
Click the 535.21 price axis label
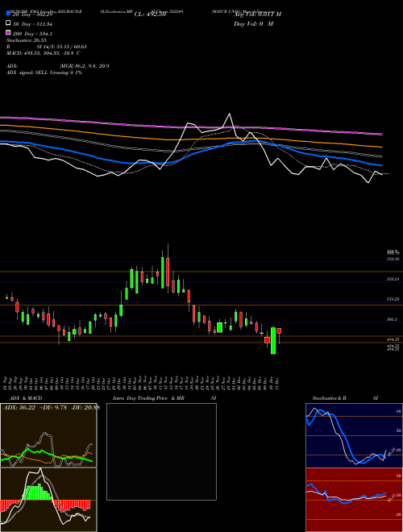(x=393, y=279)
